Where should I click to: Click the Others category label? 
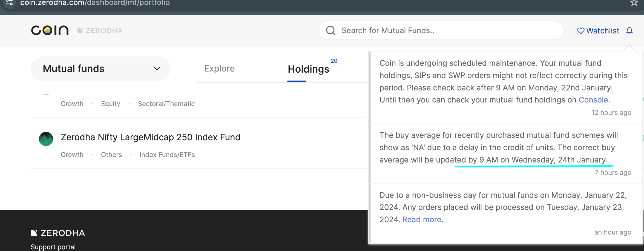click(111, 155)
